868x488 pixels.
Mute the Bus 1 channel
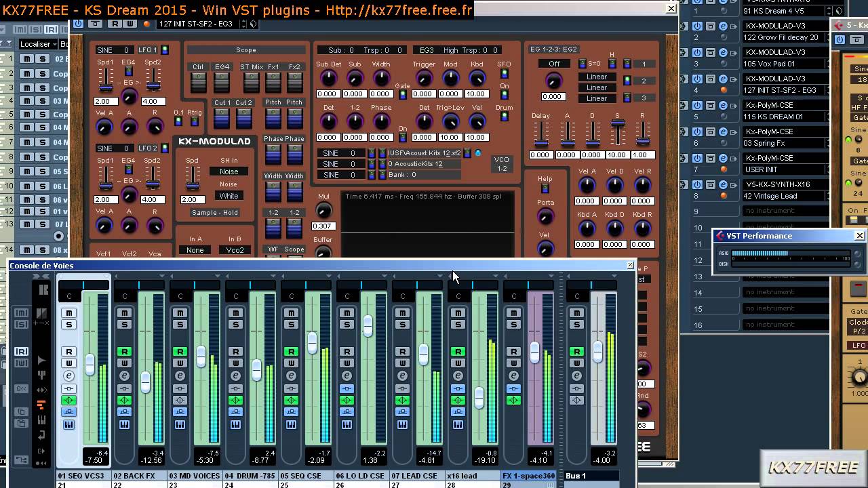pos(576,313)
